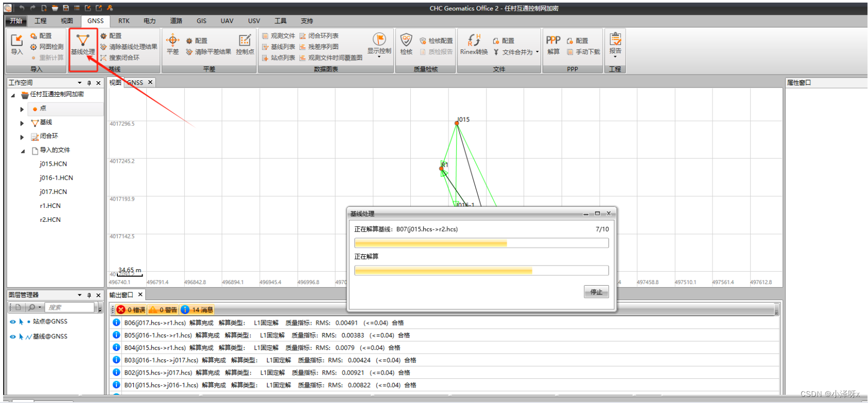Screen dimensions: 868x403
Task: Expand the 闭合环 tree node
Action: [x=22, y=137]
